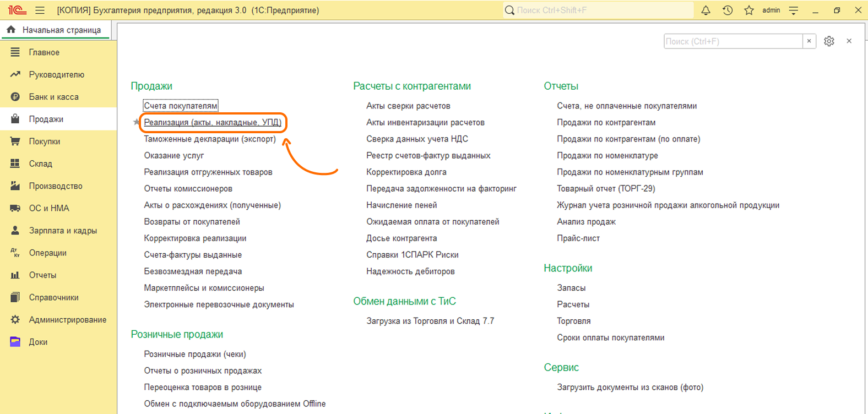Click the Доки folder icon
868x414 pixels.
click(x=15, y=342)
